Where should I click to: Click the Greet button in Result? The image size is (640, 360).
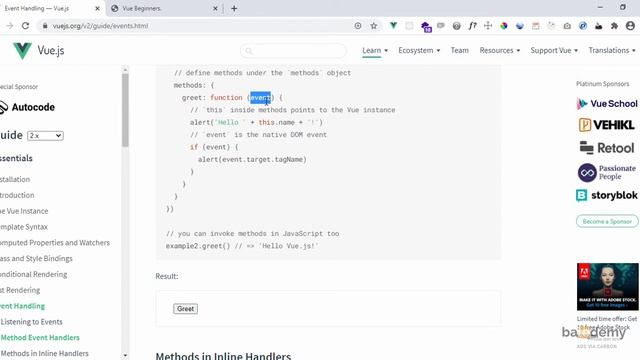click(x=185, y=309)
